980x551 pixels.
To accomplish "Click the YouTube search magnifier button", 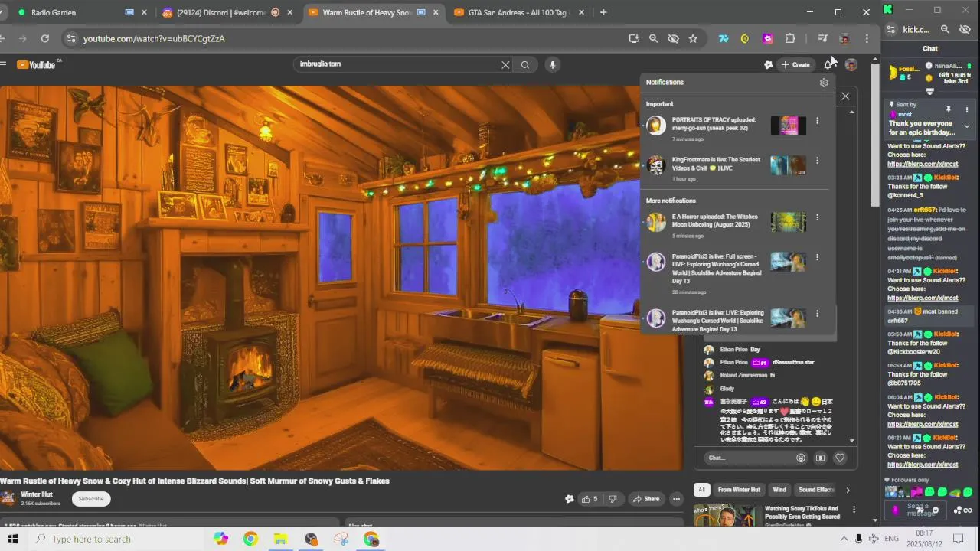I will tap(525, 65).
